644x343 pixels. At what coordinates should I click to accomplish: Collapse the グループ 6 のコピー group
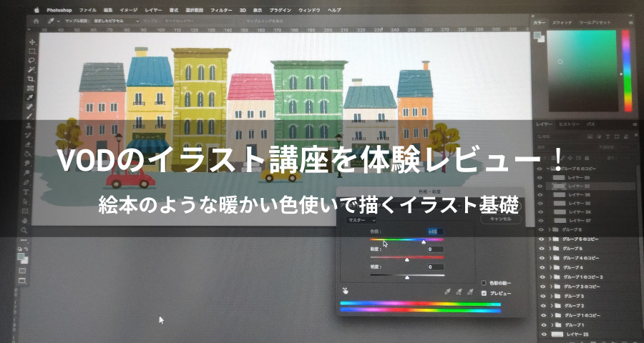pos(548,169)
